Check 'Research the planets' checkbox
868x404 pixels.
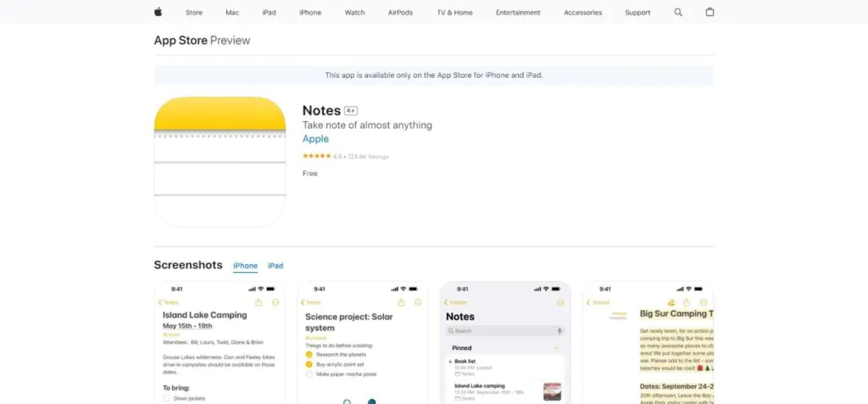[x=309, y=354]
